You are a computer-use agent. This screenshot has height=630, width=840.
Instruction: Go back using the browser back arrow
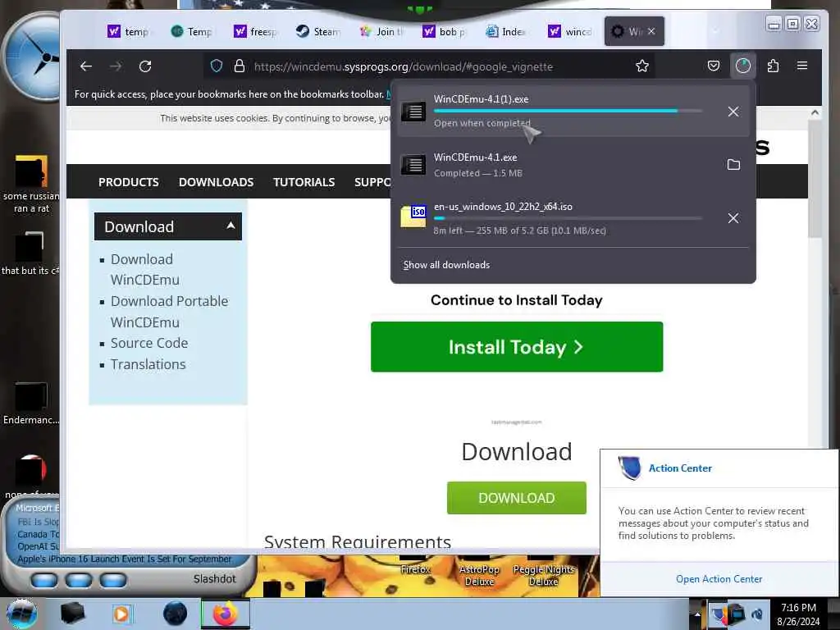click(85, 66)
